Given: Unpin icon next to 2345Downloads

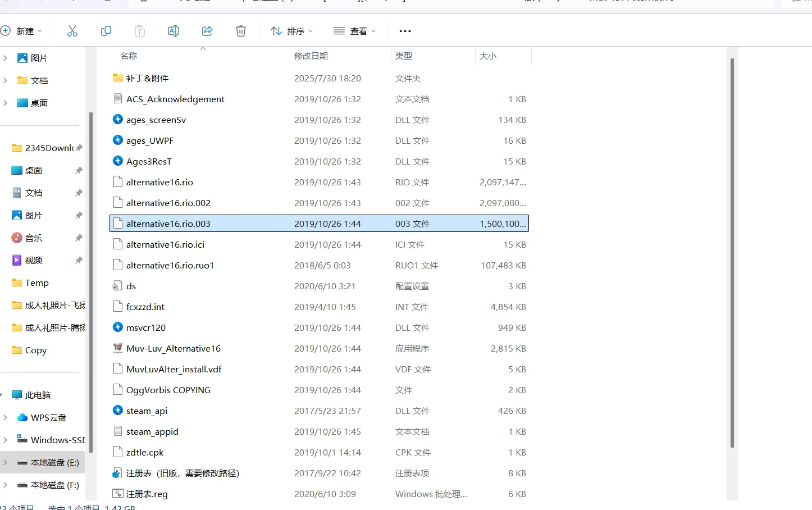Looking at the screenshot, I should point(79,148).
